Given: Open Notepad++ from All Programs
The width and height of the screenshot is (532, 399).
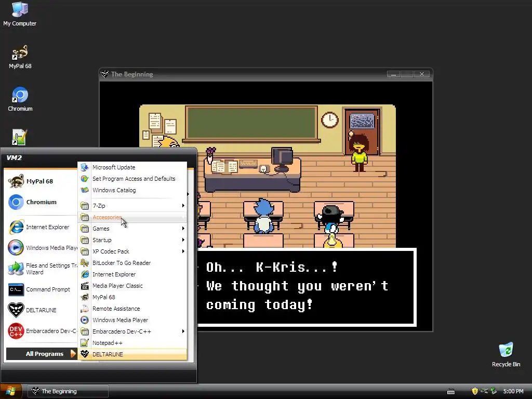Looking at the screenshot, I should pos(132,343).
